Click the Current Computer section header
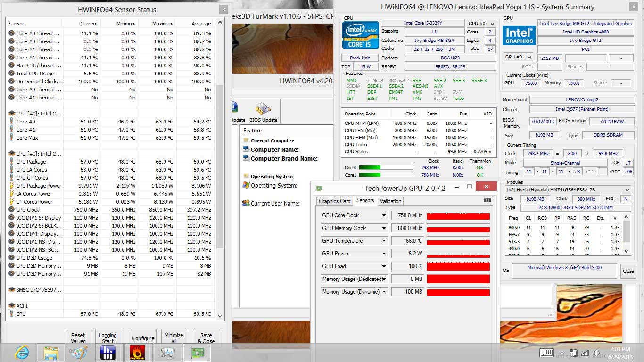 click(x=272, y=141)
